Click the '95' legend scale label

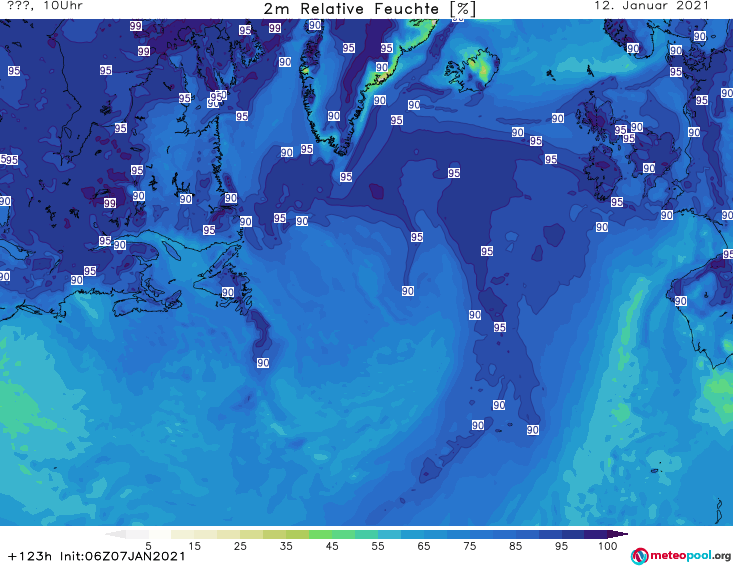561,546
